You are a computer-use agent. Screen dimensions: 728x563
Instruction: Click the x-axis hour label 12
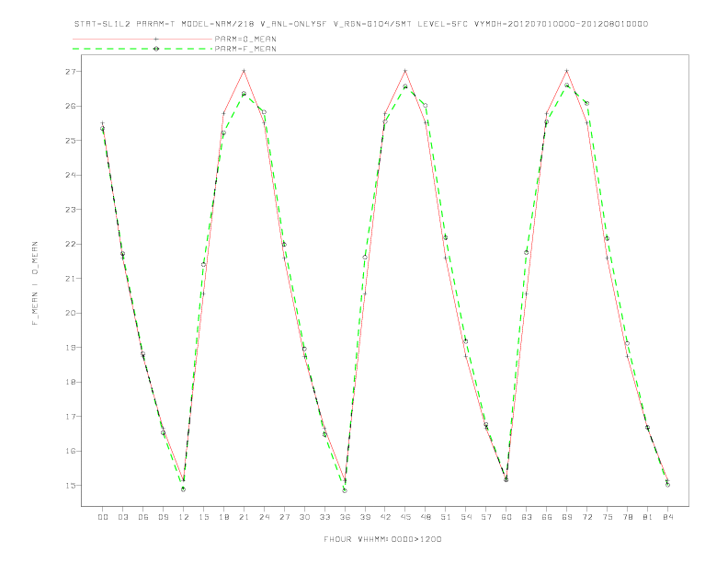(x=184, y=517)
